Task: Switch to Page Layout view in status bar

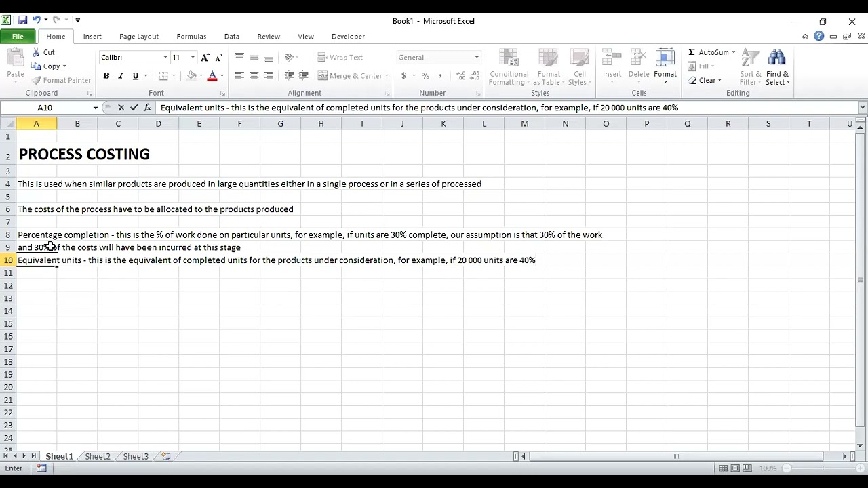Action: (735, 468)
